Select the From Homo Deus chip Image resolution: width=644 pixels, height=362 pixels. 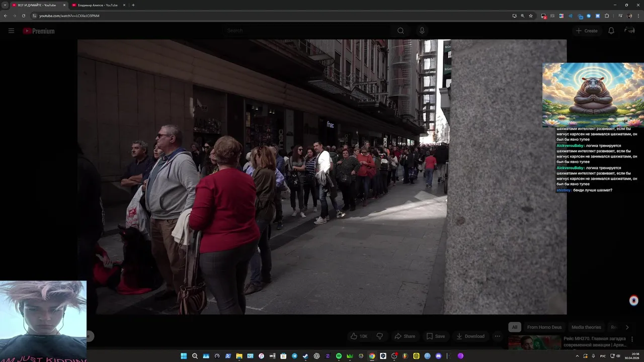click(544, 327)
